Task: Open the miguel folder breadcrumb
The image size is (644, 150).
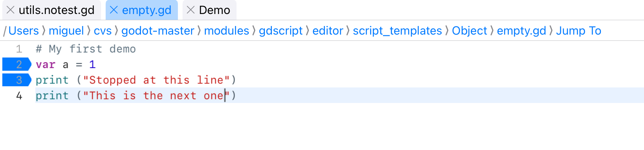Action: 66,31
